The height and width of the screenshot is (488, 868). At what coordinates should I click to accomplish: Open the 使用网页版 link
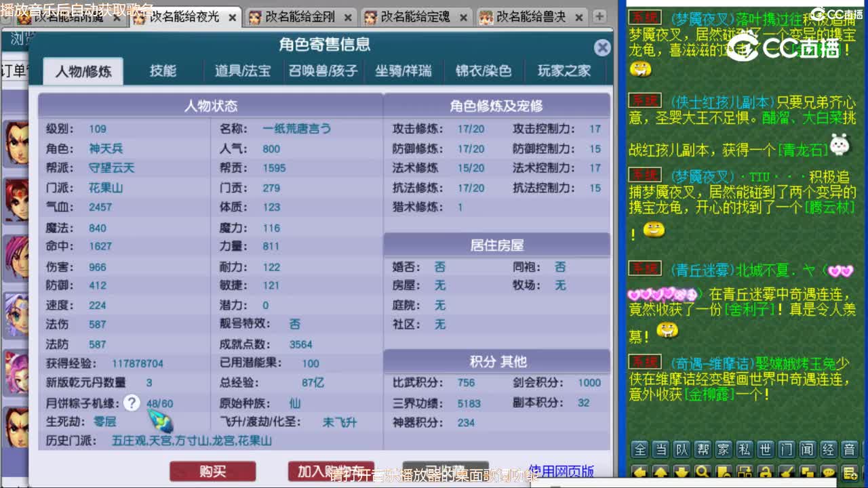(x=561, y=471)
